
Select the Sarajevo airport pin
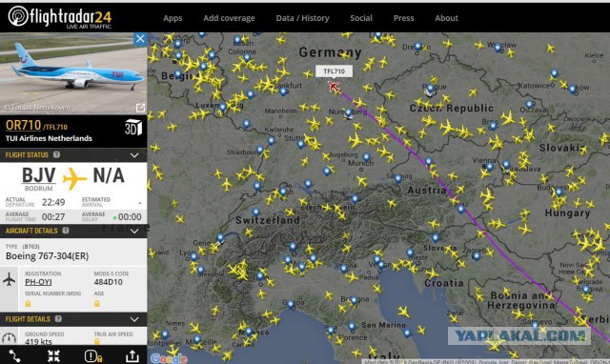pos(536,325)
